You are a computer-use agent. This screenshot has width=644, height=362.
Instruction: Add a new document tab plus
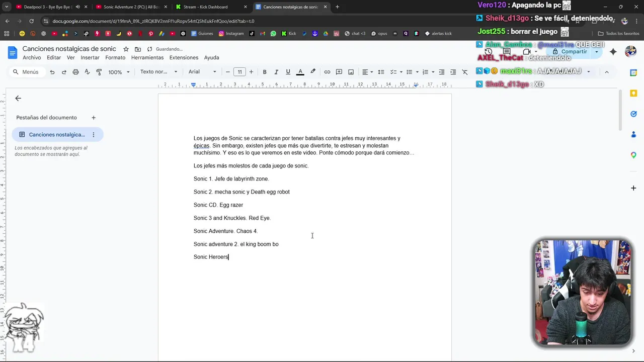[x=94, y=118]
